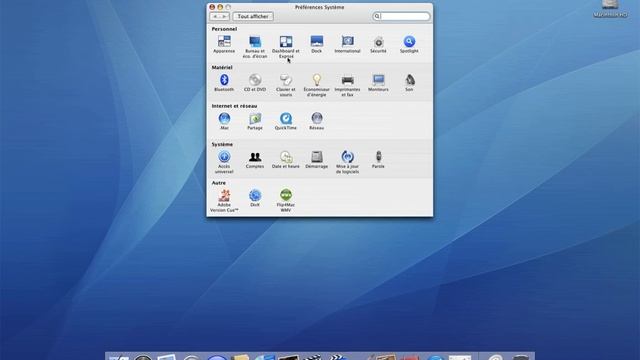Viewport: 640px width, 360px height.
Task: Open Mise à jour de logiciels
Action: (347, 162)
